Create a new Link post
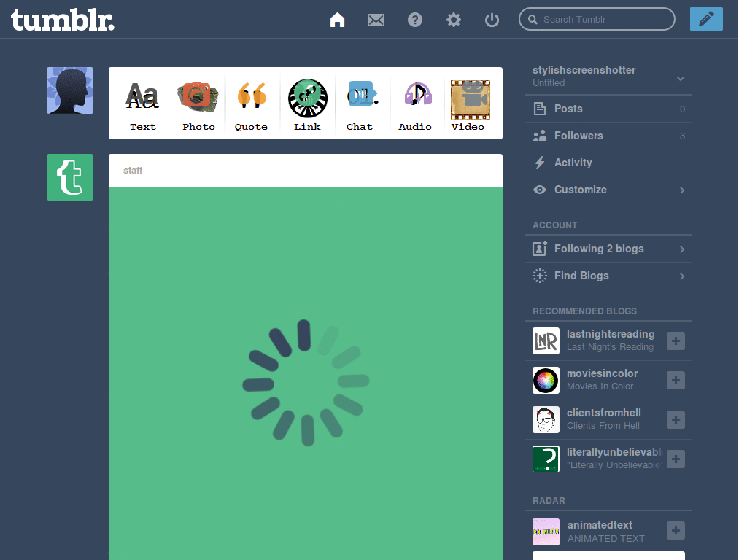This screenshot has height=560, width=747. [x=307, y=105]
